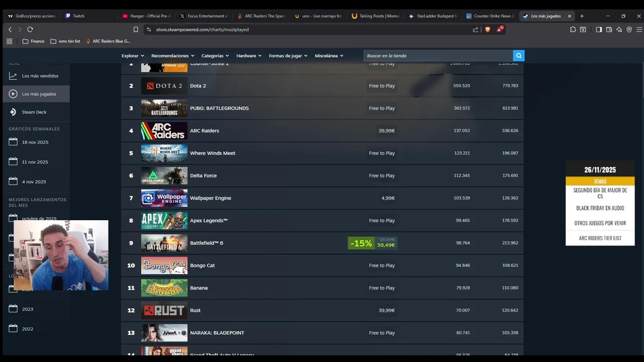Click the Rust 39,99€ price
The height and width of the screenshot is (362, 644).
386,311
